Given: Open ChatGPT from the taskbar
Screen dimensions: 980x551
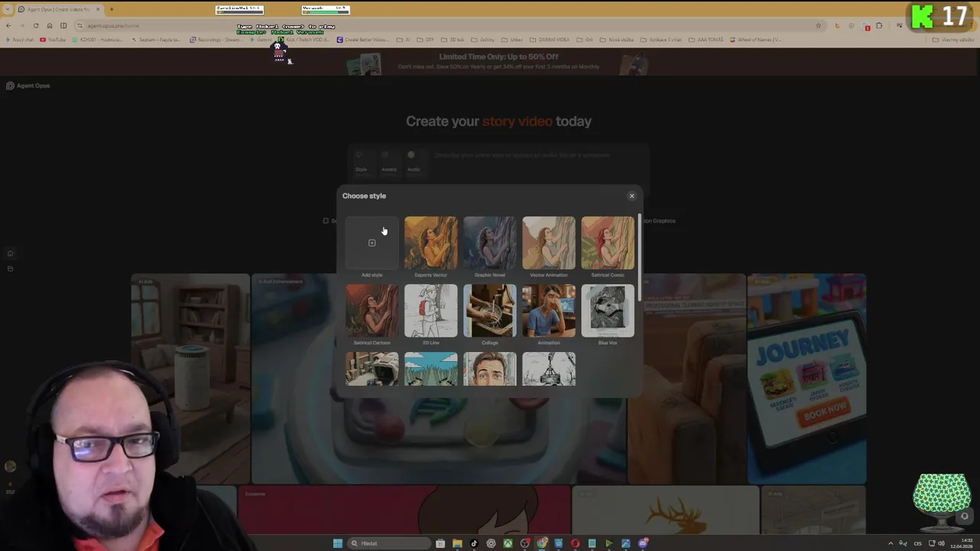Looking at the screenshot, I should pyautogui.click(x=491, y=543).
